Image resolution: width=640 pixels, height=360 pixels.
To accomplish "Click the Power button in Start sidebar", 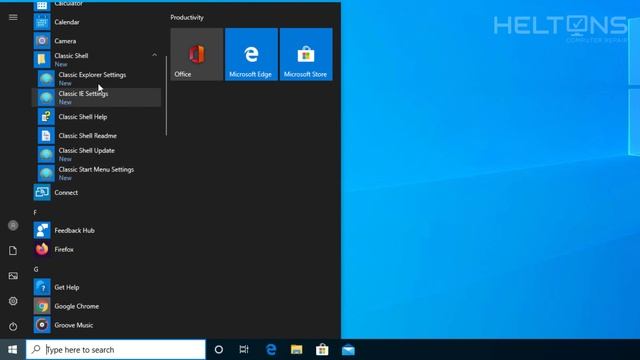I will coord(13,327).
